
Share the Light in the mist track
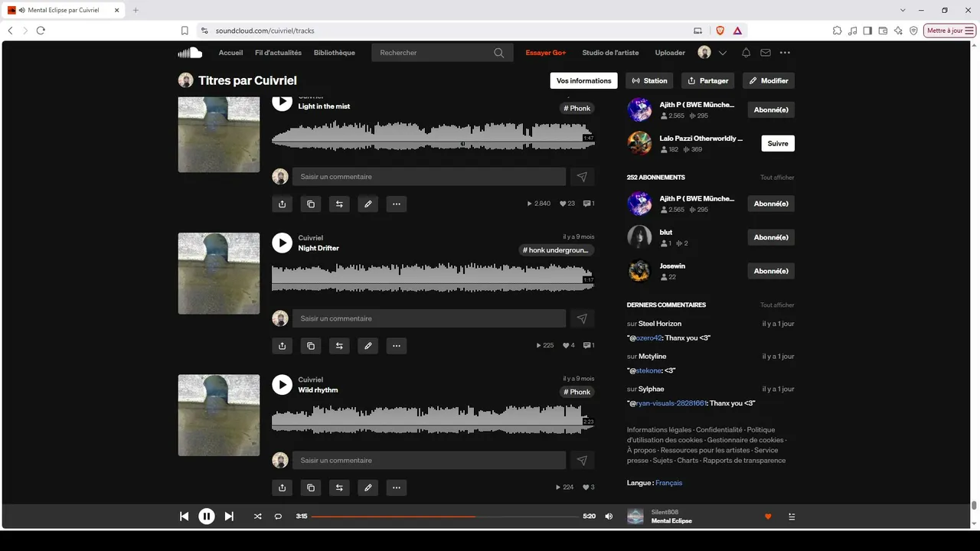[x=282, y=204]
